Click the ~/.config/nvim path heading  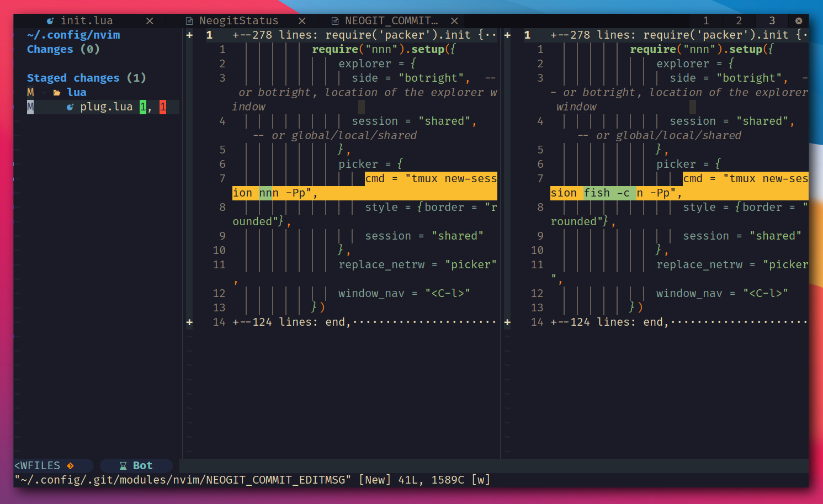tap(73, 35)
